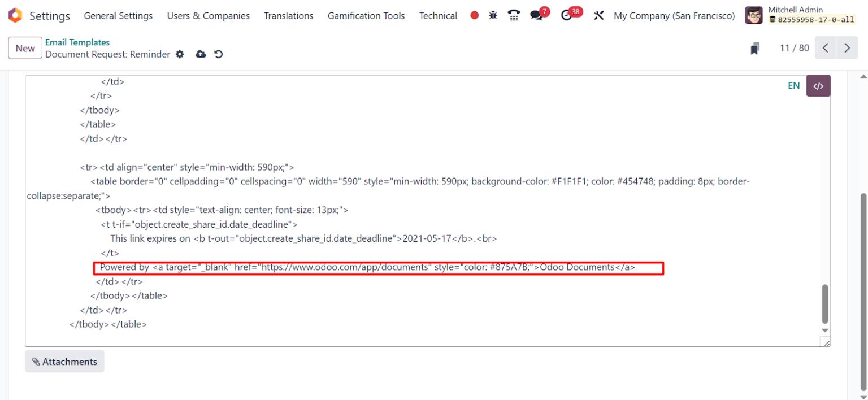Go to the next record arrow
Viewport: 868px width, 400px height.
846,48
